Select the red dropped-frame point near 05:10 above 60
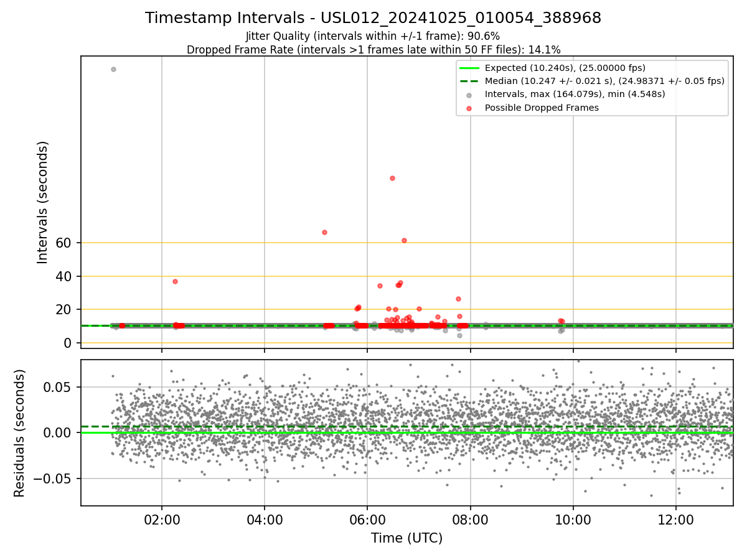The image size is (747, 560). click(x=324, y=232)
